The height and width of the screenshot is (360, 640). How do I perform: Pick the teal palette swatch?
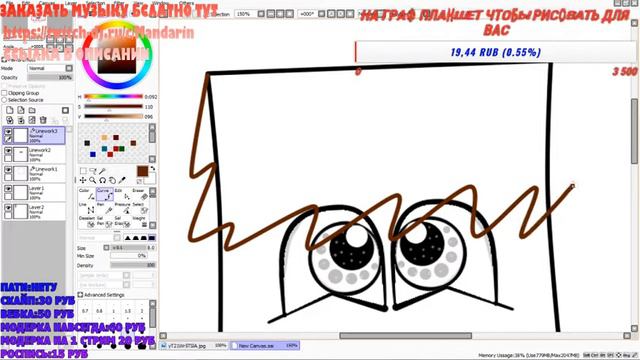tap(104, 149)
